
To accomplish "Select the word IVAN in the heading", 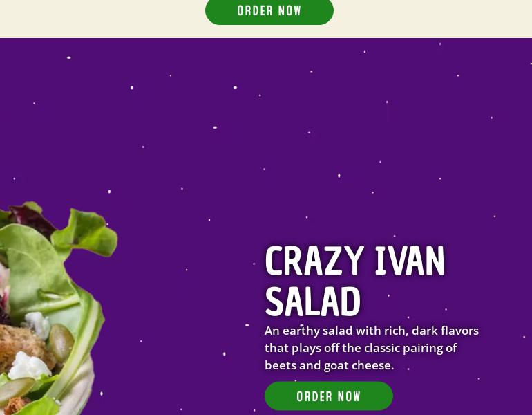I will 410,261.
